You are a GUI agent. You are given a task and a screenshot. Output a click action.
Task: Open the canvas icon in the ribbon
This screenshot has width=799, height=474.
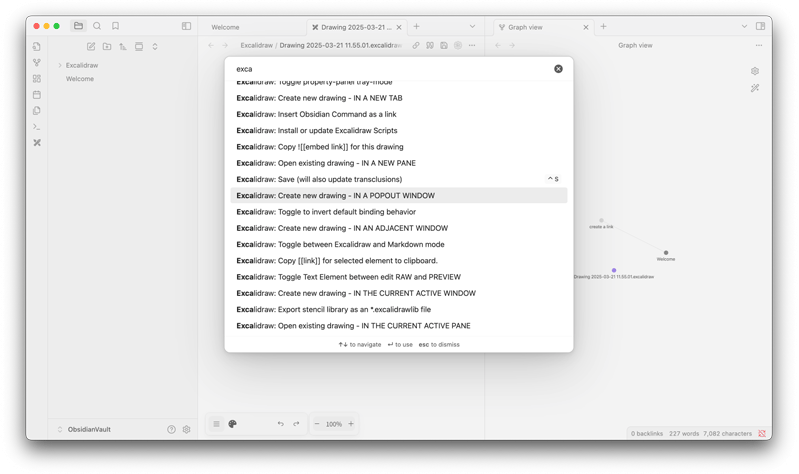[x=37, y=78]
